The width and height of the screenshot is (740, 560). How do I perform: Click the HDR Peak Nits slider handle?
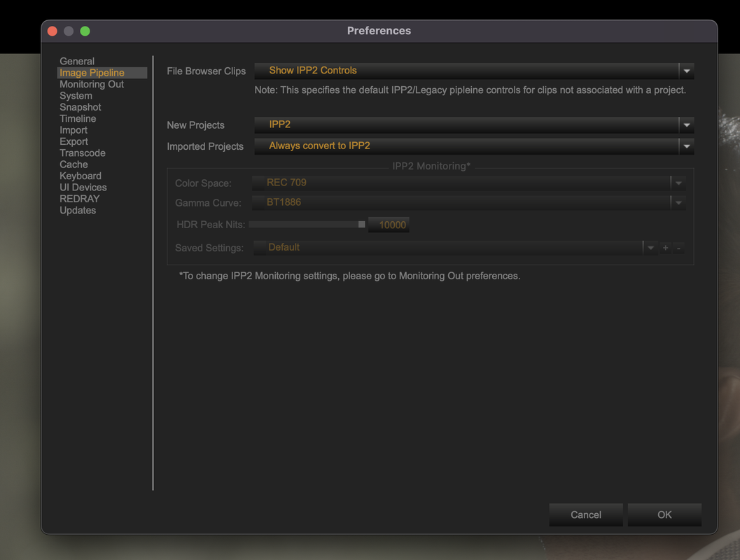[361, 225]
